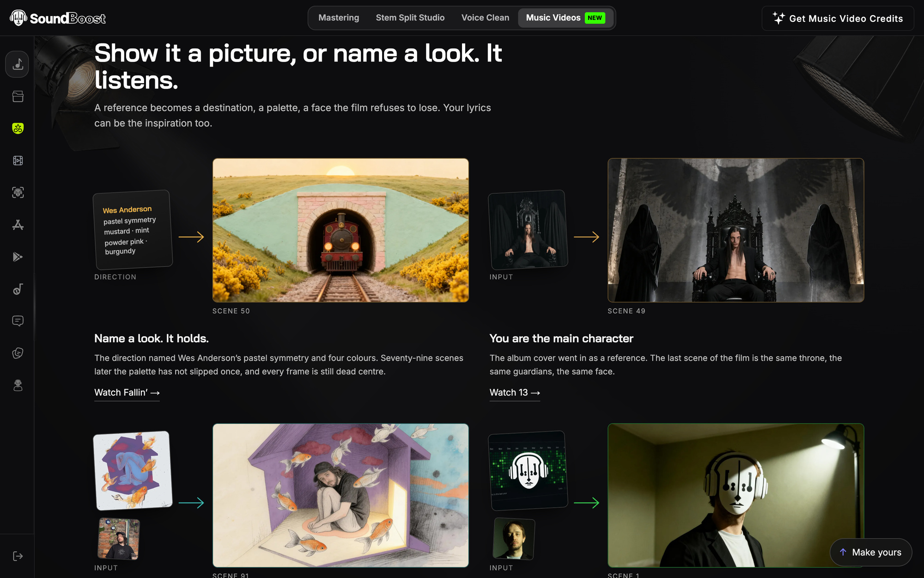The image size is (924, 578).
Task: Click the man in cap input photo
Action: coord(119,539)
